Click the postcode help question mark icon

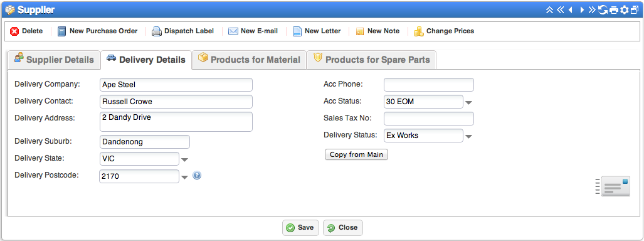197,176
